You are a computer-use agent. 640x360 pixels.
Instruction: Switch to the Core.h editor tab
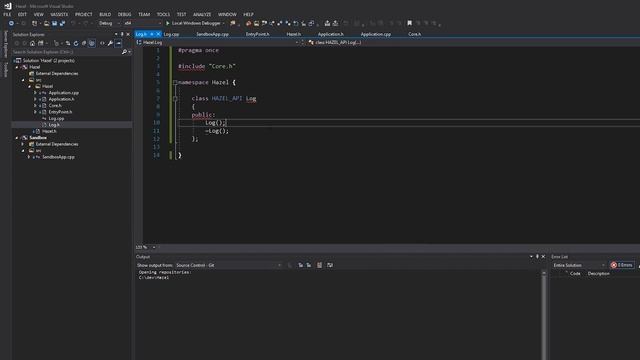[414, 34]
